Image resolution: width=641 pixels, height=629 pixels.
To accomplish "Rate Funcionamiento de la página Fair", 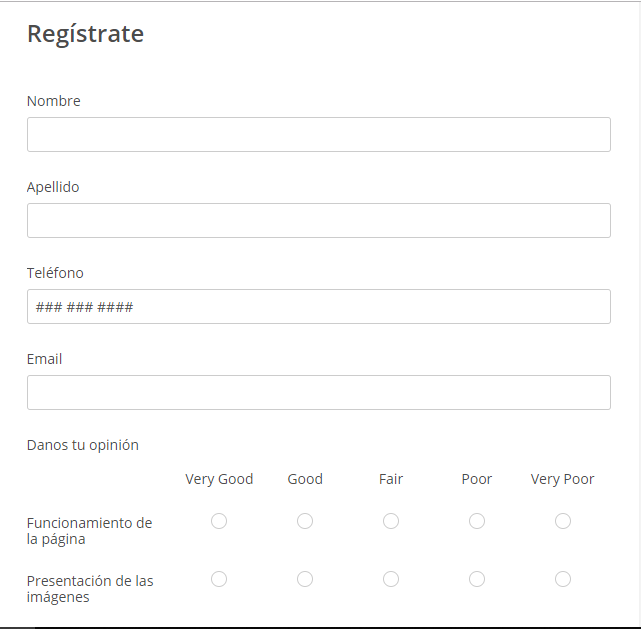I will click(391, 521).
